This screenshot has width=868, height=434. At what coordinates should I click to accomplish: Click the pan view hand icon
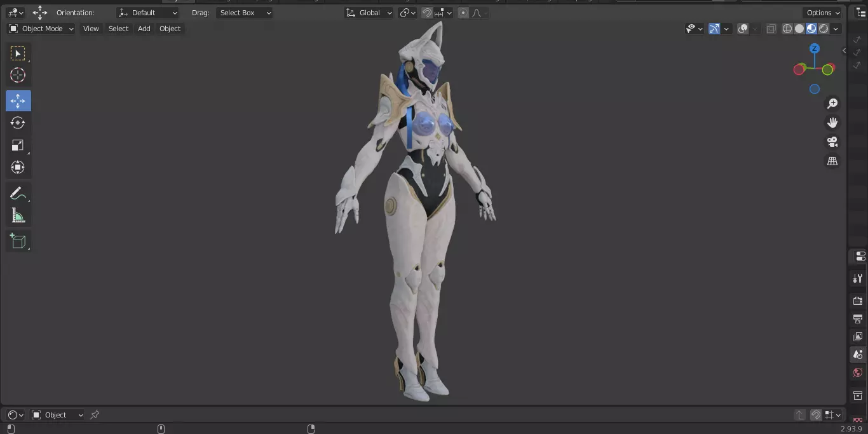coord(832,123)
